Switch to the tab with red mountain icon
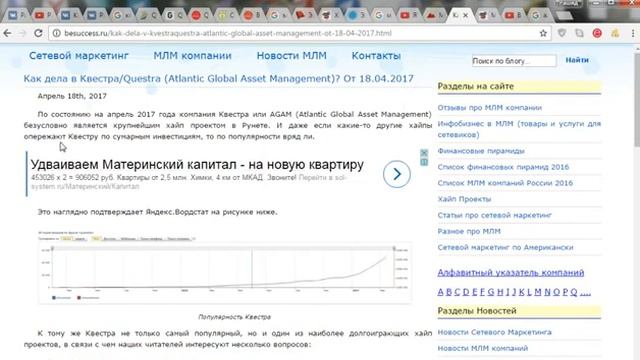Image resolution: width=640 pixels, height=360 pixels. pyautogui.click(x=435, y=16)
